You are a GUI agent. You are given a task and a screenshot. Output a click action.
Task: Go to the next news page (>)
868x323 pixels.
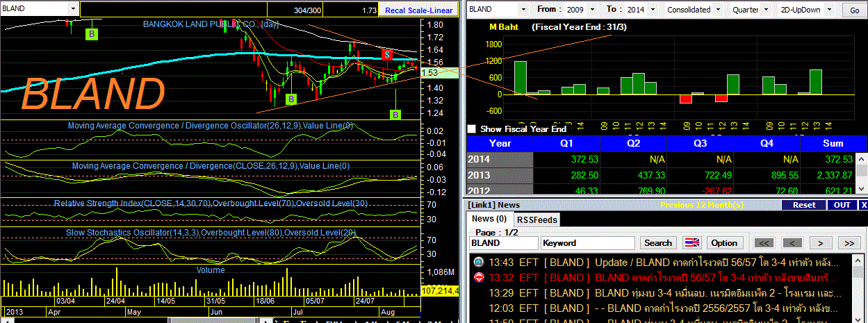tap(820, 243)
